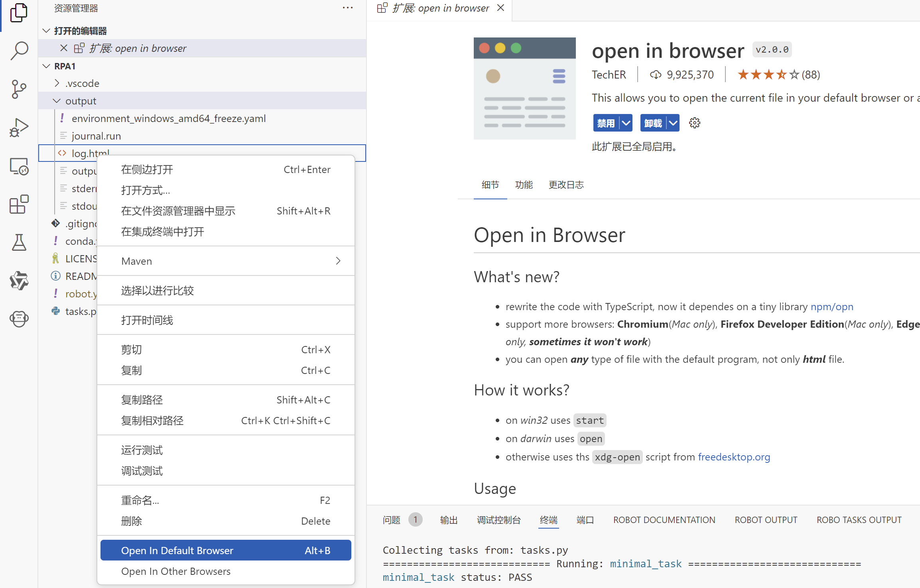Open the Testing flask view

[x=19, y=242]
